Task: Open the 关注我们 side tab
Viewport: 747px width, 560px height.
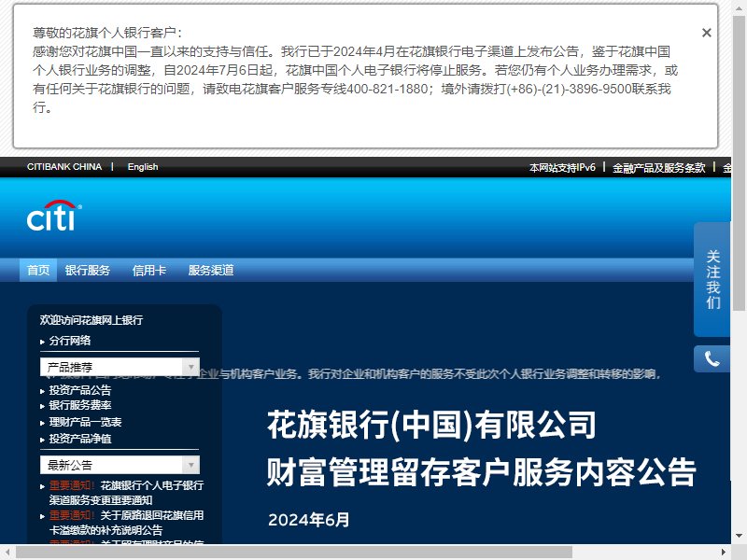Action: click(712, 279)
